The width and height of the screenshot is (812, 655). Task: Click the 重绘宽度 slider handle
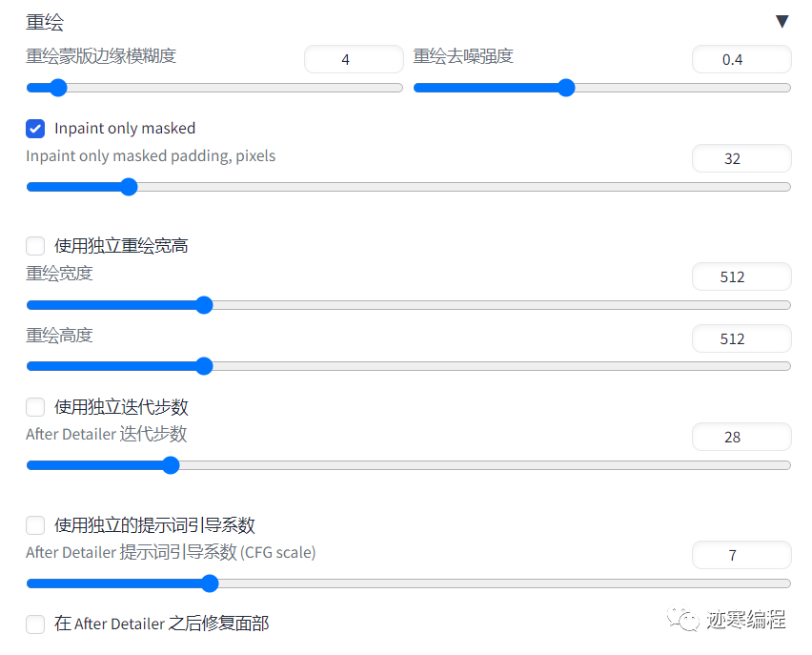tap(203, 305)
